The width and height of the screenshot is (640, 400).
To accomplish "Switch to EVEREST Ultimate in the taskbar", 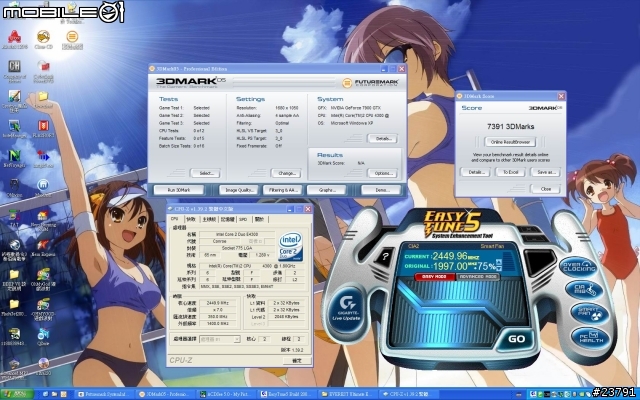I will [349, 394].
